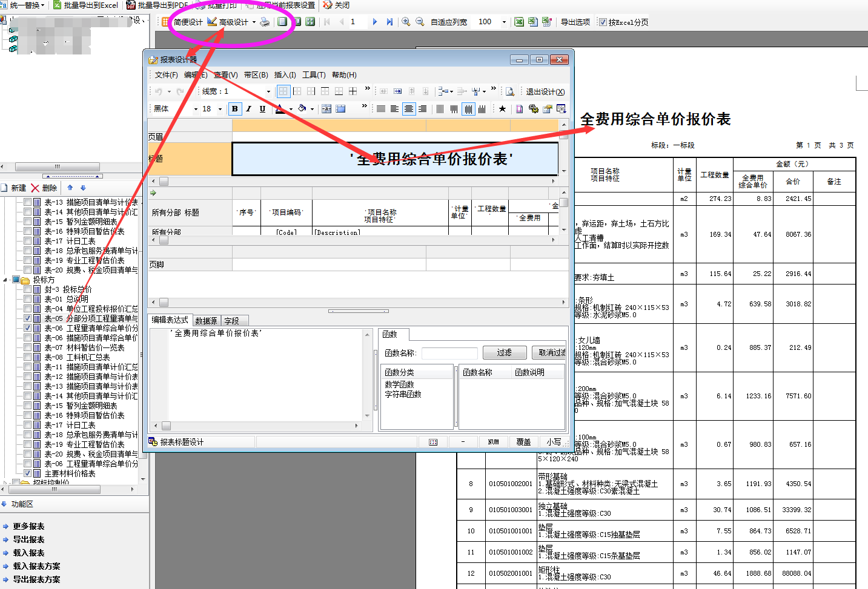Click the gear settings icon in designer toolbar
This screenshot has width=868, height=589.
533,109
